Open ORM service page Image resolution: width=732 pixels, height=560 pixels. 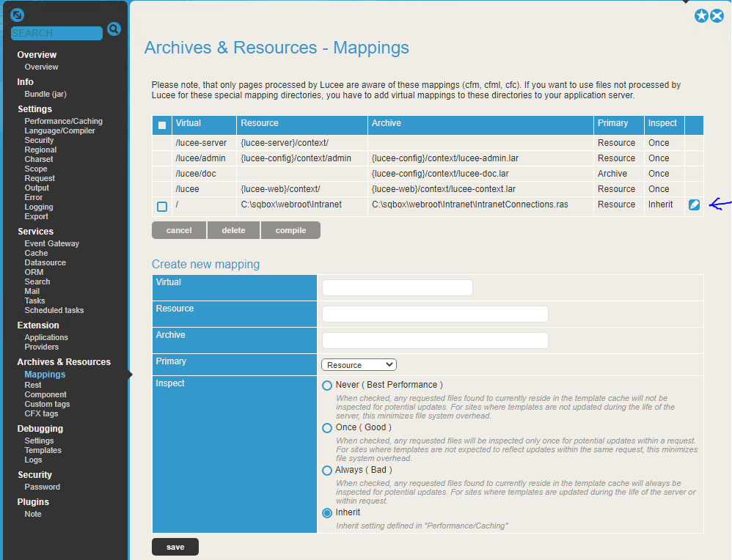point(34,272)
